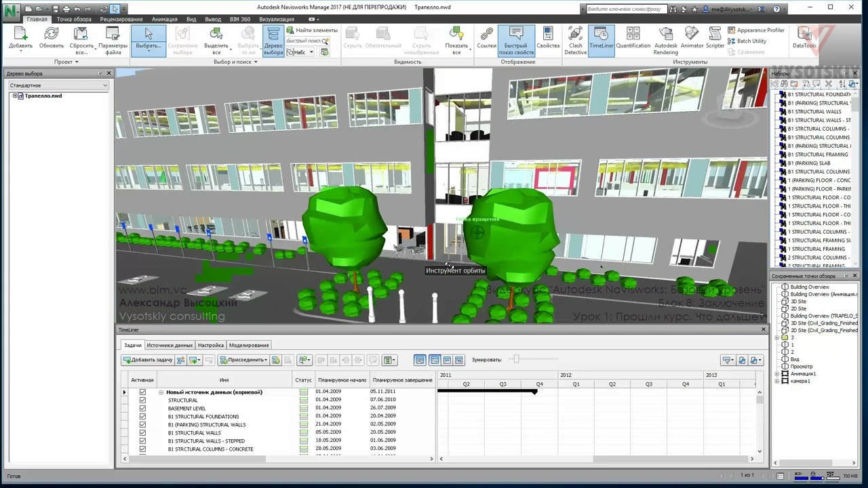Expand the Проект ribbon panel
Image resolution: width=868 pixels, height=488 pixels.
[66, 62]
